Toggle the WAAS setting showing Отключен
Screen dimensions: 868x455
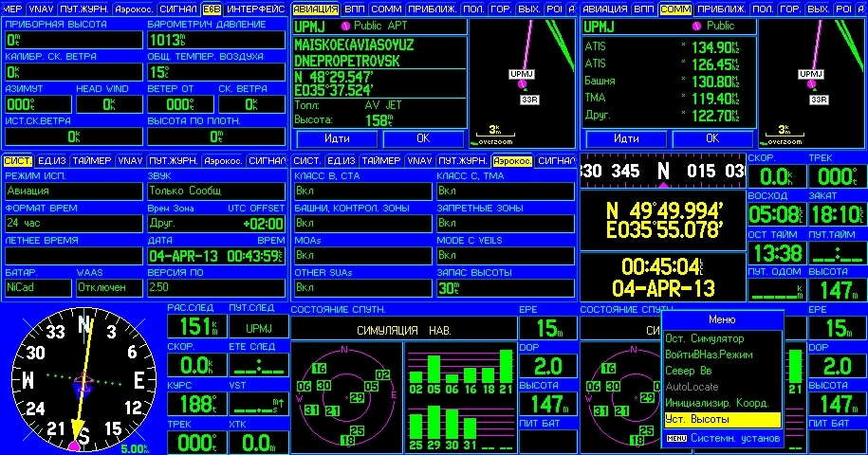click(x=108, y=287)
